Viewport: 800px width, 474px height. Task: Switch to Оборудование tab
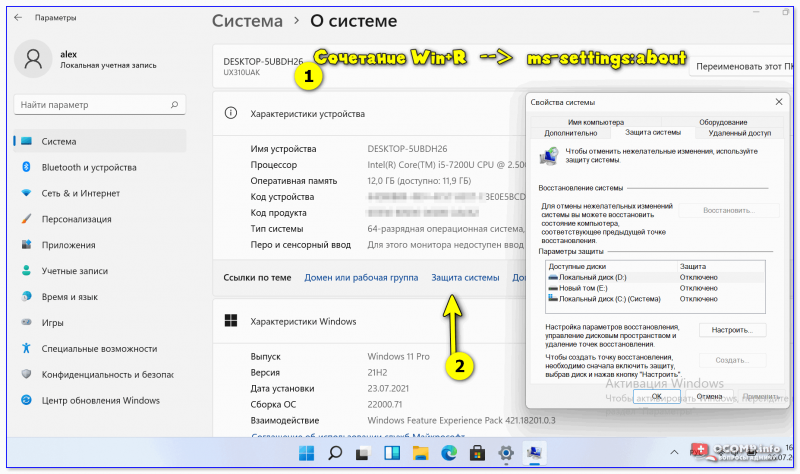tap(723, 122)
